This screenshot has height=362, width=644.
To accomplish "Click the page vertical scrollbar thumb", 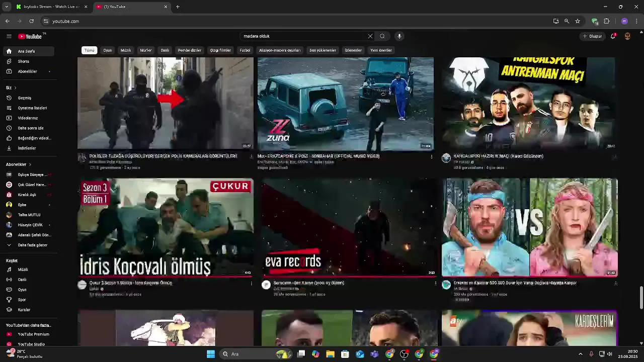I will coord(641,298).
